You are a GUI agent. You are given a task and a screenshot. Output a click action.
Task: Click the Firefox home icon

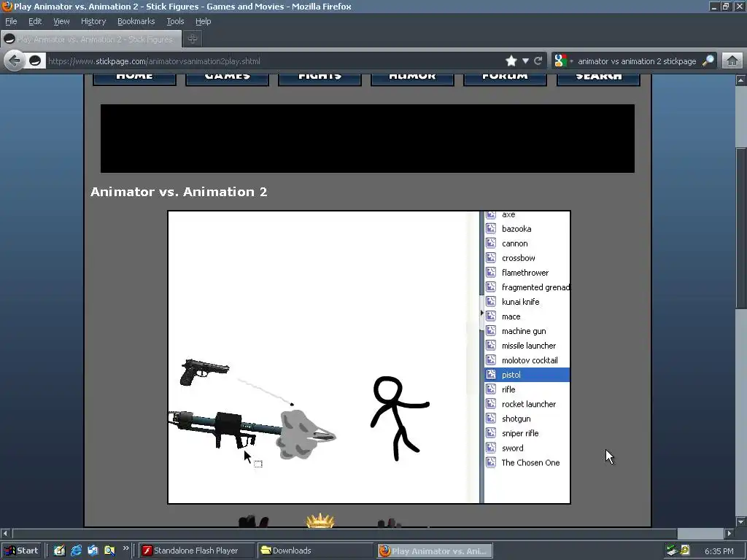pyautogui.click(x=732, y=61)
